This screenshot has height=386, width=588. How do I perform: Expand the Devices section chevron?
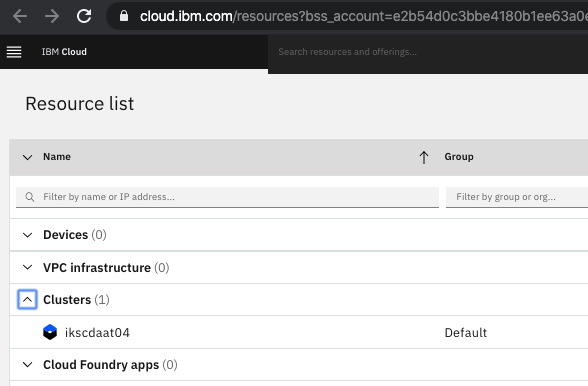tap(27, 235)
